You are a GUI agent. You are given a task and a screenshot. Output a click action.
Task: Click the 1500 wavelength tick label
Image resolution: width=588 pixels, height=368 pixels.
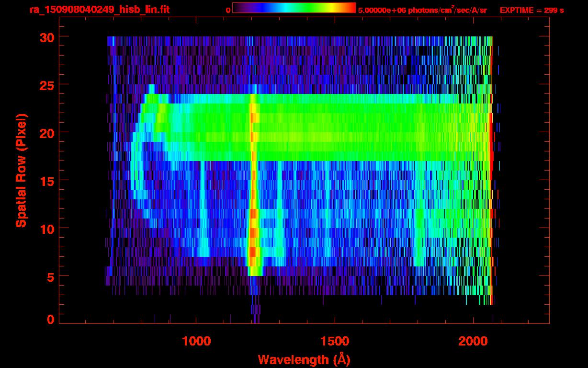[334, 341]
